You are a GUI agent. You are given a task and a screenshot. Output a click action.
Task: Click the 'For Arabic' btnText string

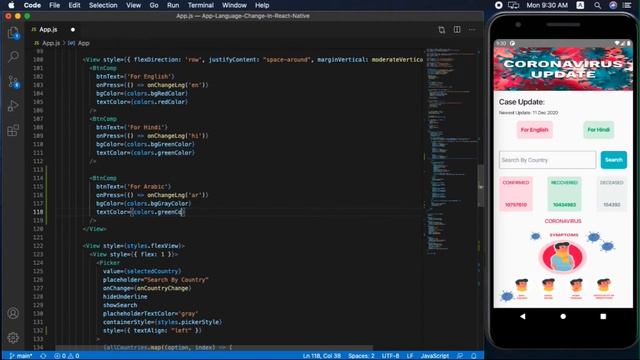click(149, 187)
